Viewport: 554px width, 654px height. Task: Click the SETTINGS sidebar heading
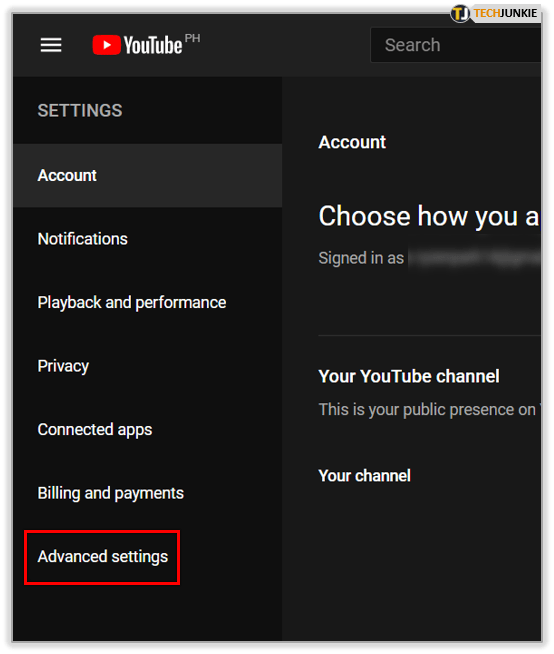[80, 111]
